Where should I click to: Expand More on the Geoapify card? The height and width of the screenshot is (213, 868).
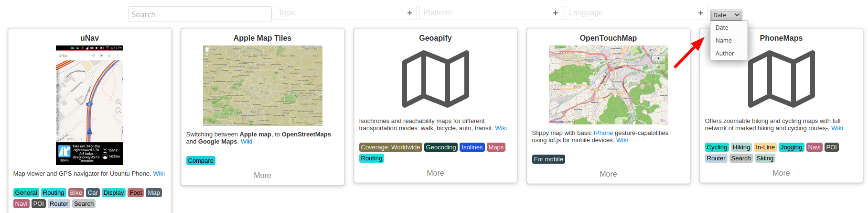435,173
